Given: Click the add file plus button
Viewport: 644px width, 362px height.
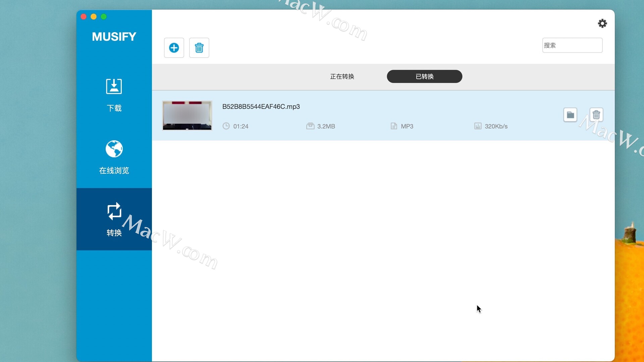Looking at the screenshot, I should pos(174,48).
